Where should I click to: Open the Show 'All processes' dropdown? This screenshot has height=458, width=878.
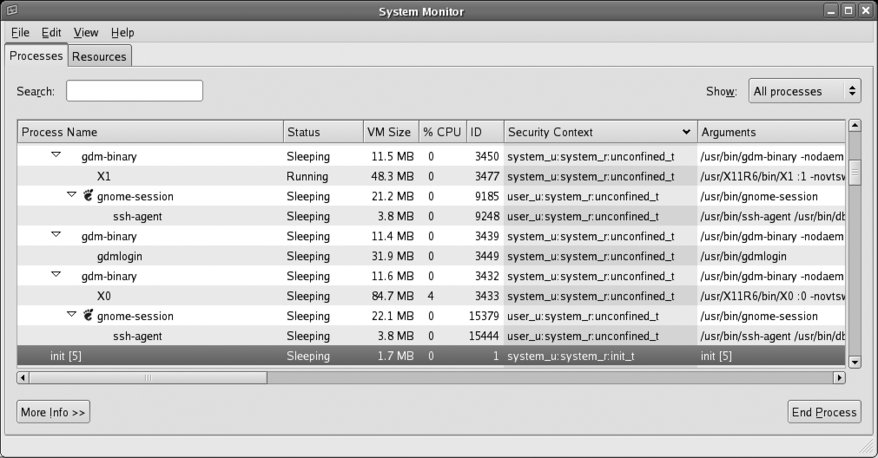pyautogui.click(x=805, y=91)
